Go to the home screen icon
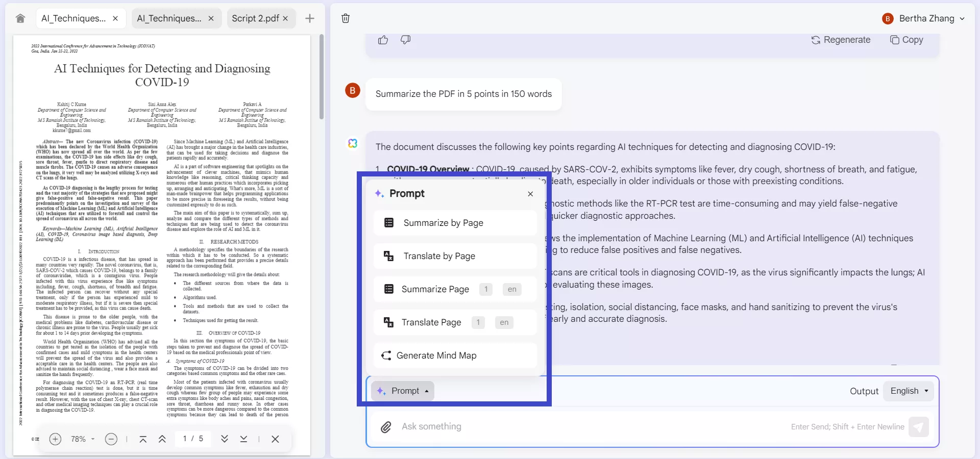The image size is (980, 459). pyautogui.click(x=20, y=18)
